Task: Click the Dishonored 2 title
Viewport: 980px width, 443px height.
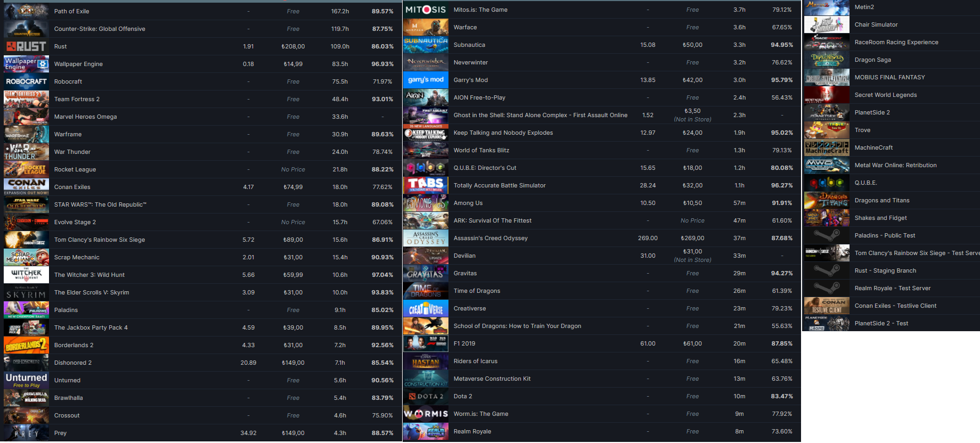Action: click(x=73, y=363)
